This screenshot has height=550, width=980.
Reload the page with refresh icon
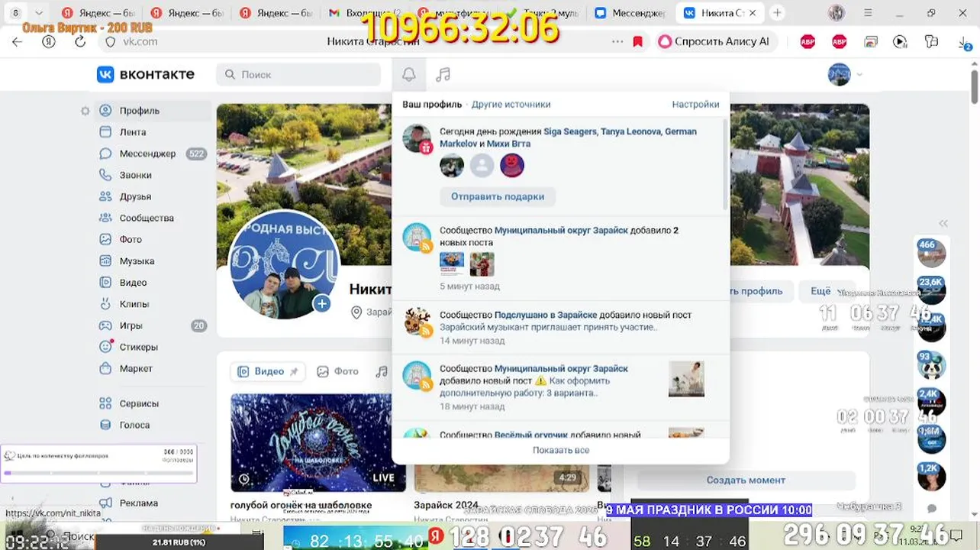(x=80, y=42)
